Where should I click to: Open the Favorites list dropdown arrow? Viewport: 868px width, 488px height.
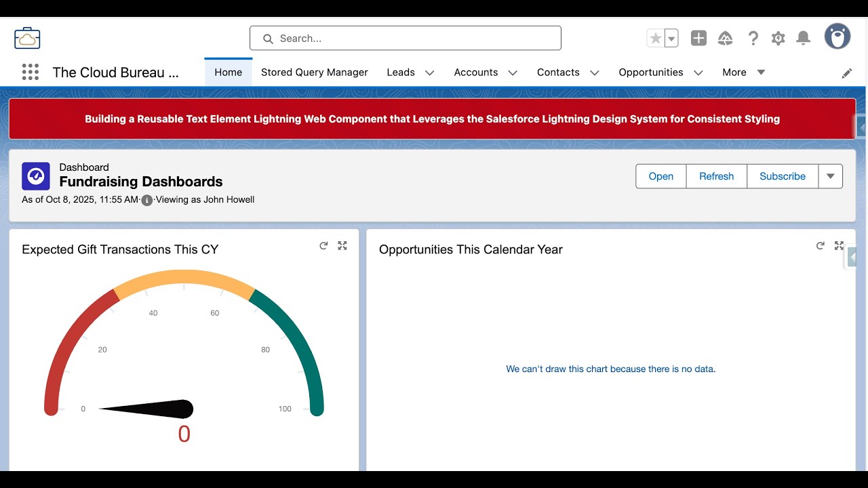671,39
